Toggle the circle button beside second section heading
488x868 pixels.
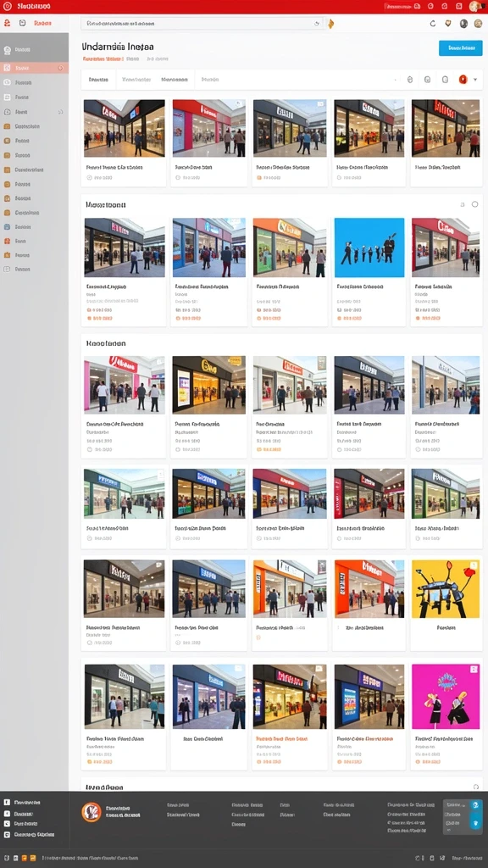474,204
